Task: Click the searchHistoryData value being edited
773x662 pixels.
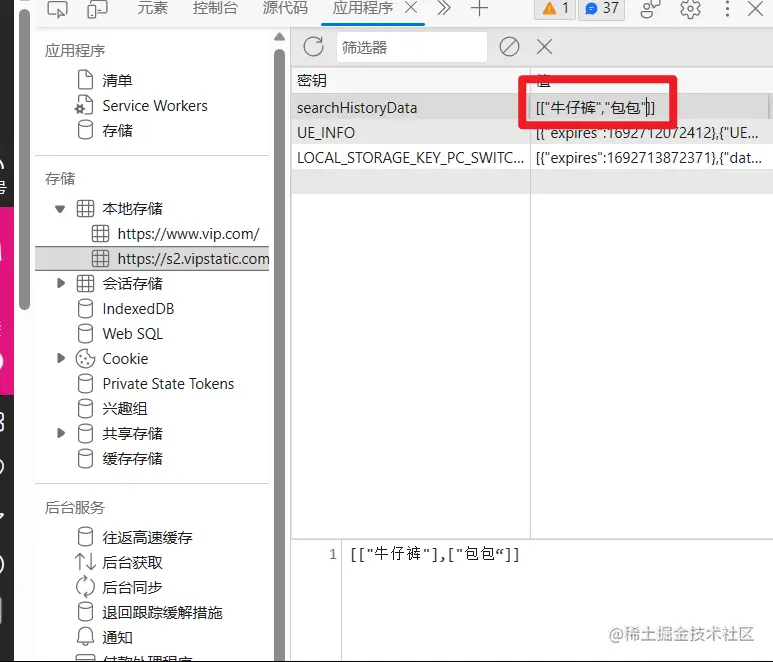Action: (x=596, y=107)
